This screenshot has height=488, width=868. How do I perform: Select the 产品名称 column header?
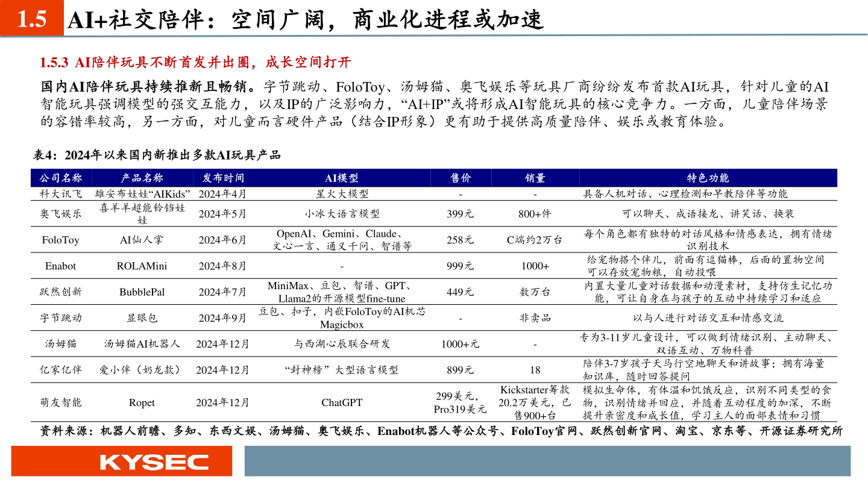point(142,178)
